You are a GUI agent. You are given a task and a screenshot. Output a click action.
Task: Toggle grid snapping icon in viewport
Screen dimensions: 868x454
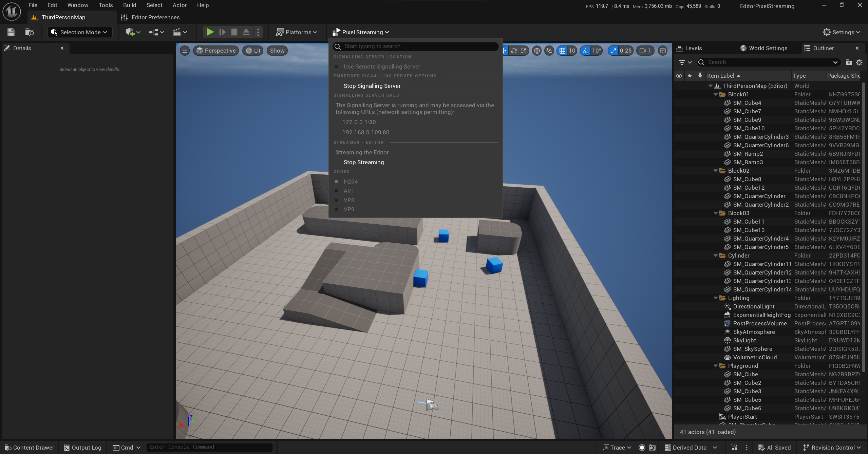[x=562, y=51]
